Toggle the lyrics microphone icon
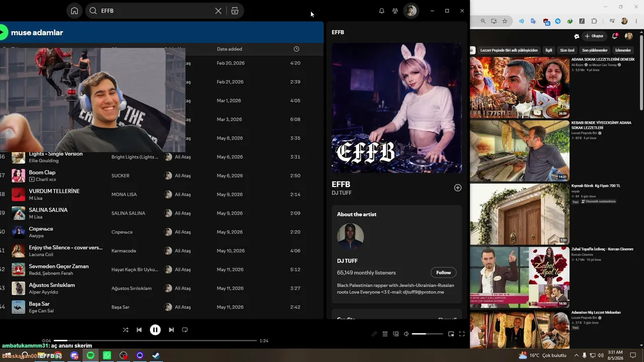The height and width of the screenshot is (362, 644). (374, 334)
